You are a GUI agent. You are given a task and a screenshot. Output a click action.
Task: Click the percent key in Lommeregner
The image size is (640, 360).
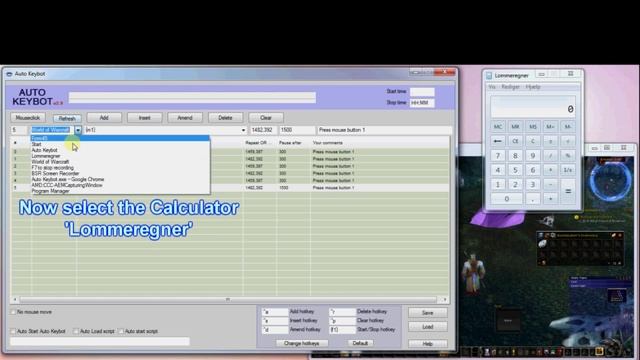click(568, 156)
